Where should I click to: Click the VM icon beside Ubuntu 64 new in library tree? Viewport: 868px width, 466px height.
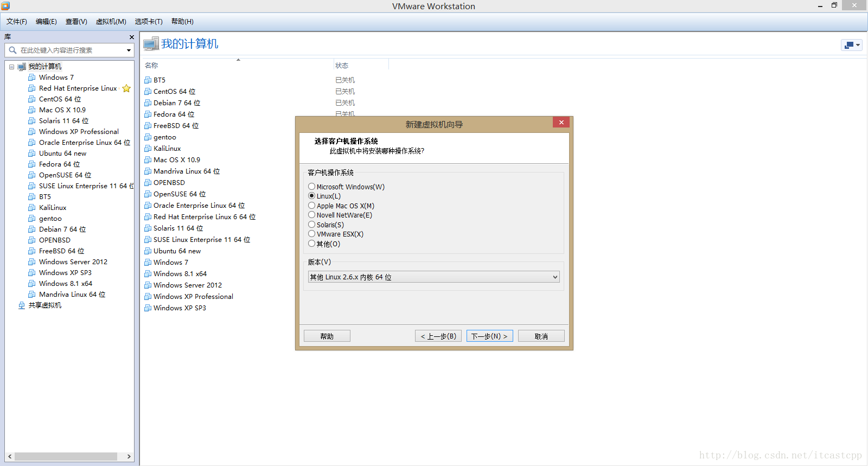coord(32,154)
